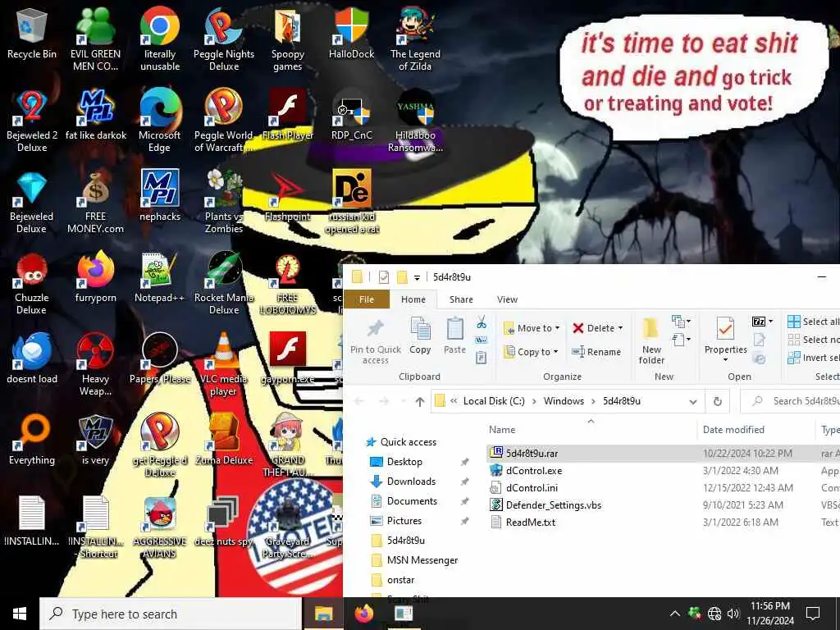The width and height of the screenshot is (840, 630).
Task: Launch Bejeweled 2 Deluxe shortcut
Action: [32, 120]
